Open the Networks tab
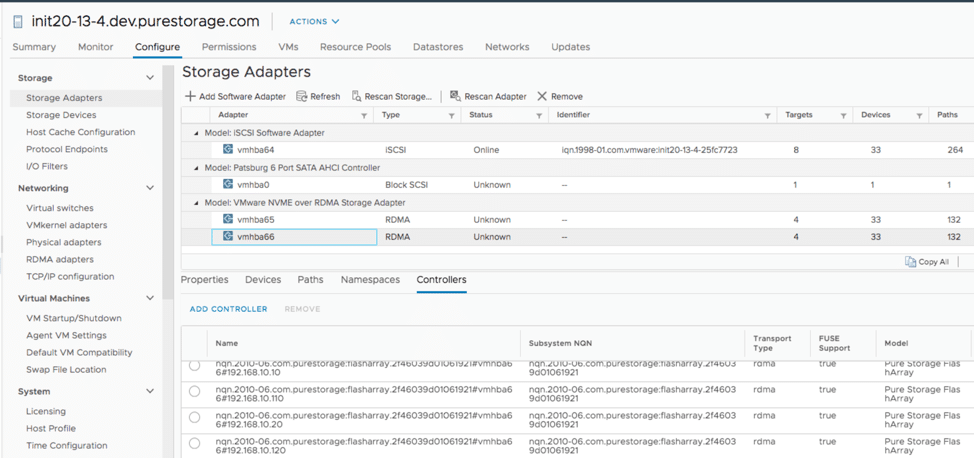The width and height of the screenshot is (974, 458). pyautogui.click(x=507, y=47)
